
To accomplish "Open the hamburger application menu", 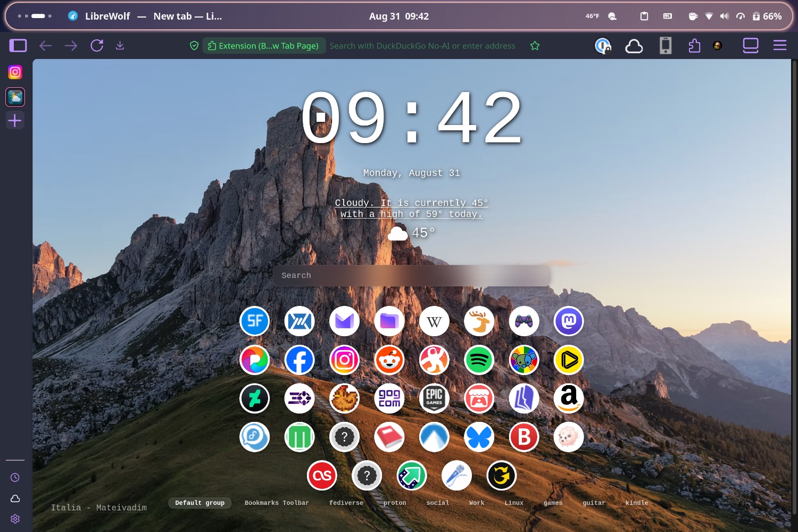I will (780, 46).
